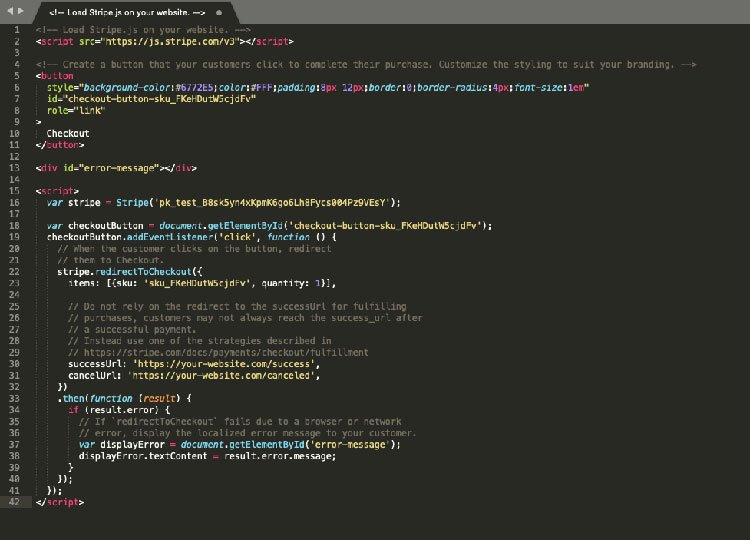Click stripe.redirectToCheckout on line 22
The image size is (750, 540).
click(x=124, y=272)
